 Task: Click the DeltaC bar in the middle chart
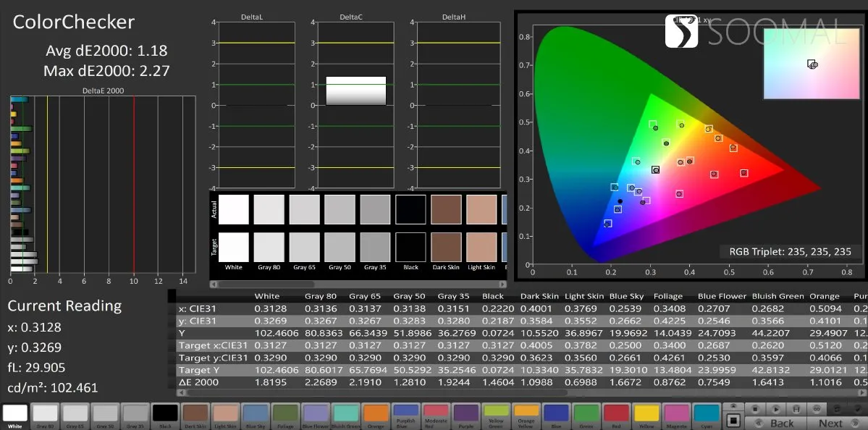(356, 90)
